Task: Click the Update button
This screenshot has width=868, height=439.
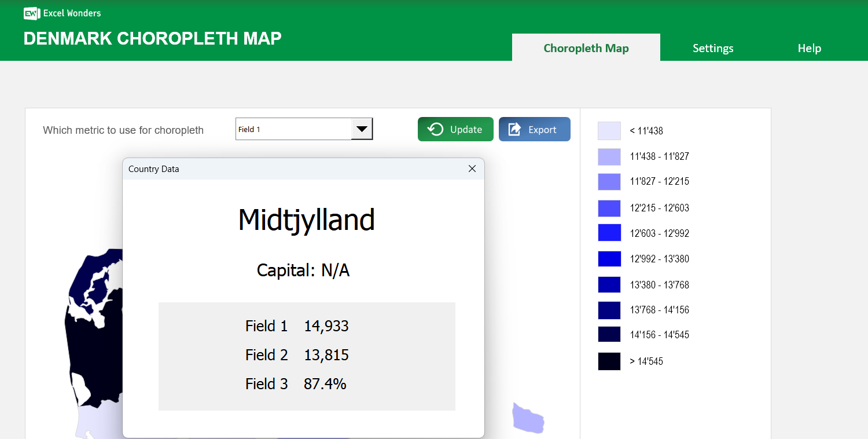Action: tap(455, 129)
